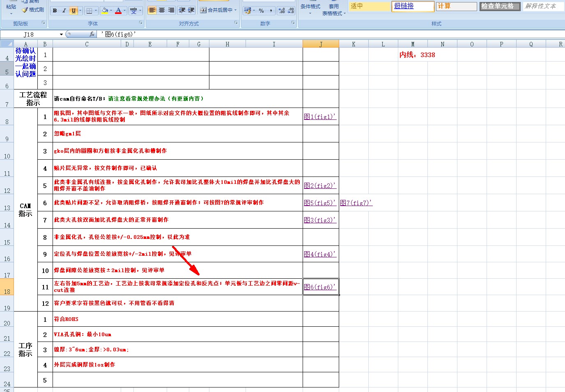Open the borders dropdown arrow
Image resolution: width=565 pixels, height=392 pixels.
[x=96, y=11]
